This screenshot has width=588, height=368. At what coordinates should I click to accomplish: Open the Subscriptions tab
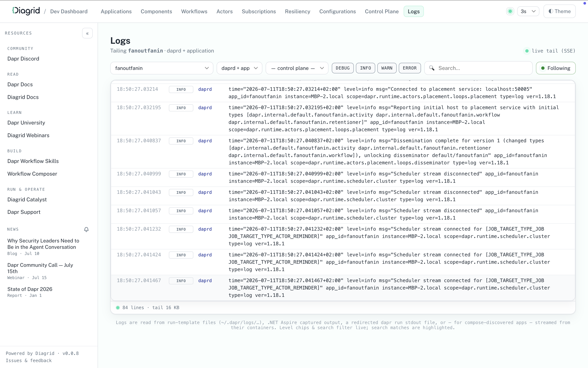click(x=259, y=11)
